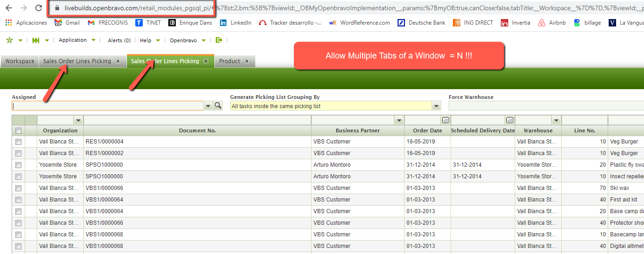Open the TINET bookmark

(148, 22)
